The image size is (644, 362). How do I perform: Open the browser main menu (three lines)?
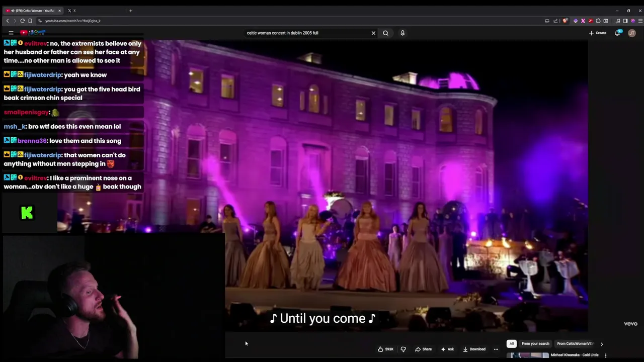[640, 21]
